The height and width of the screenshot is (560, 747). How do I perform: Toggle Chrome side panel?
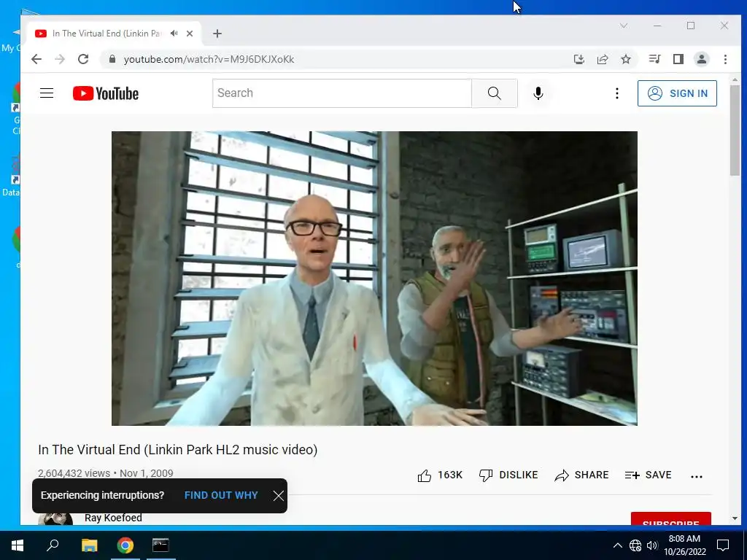tap(678, 59)
